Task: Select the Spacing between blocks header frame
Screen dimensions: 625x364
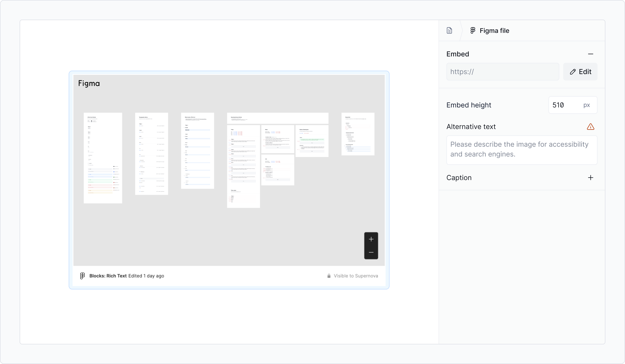Action: click(277, 118)
